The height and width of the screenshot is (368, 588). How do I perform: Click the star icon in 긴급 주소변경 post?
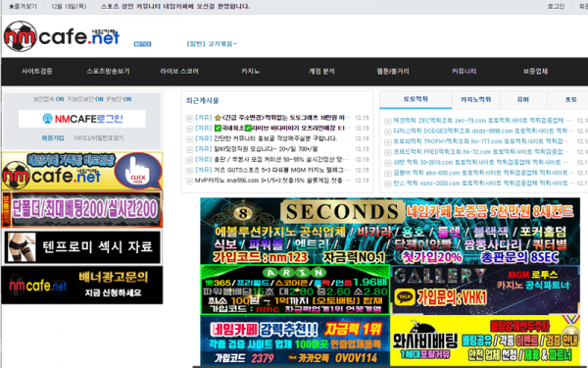(x=218, y=118)
